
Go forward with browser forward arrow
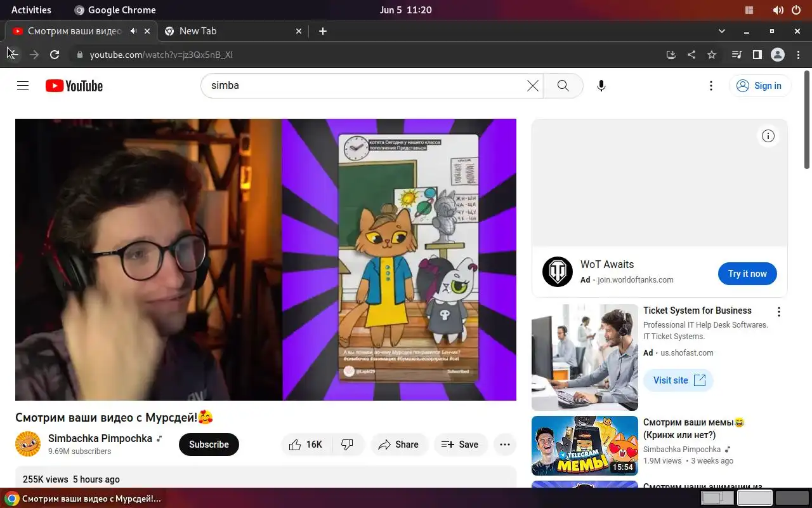34,55
